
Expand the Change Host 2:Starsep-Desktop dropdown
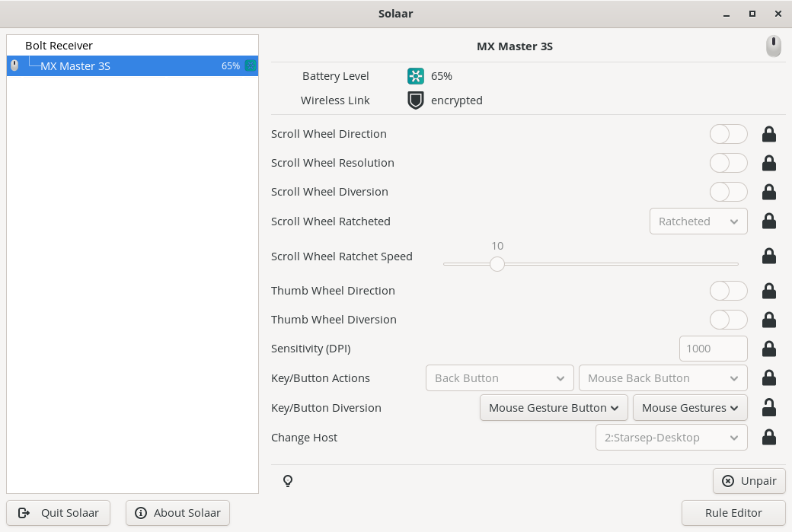(x=671, y=438)
